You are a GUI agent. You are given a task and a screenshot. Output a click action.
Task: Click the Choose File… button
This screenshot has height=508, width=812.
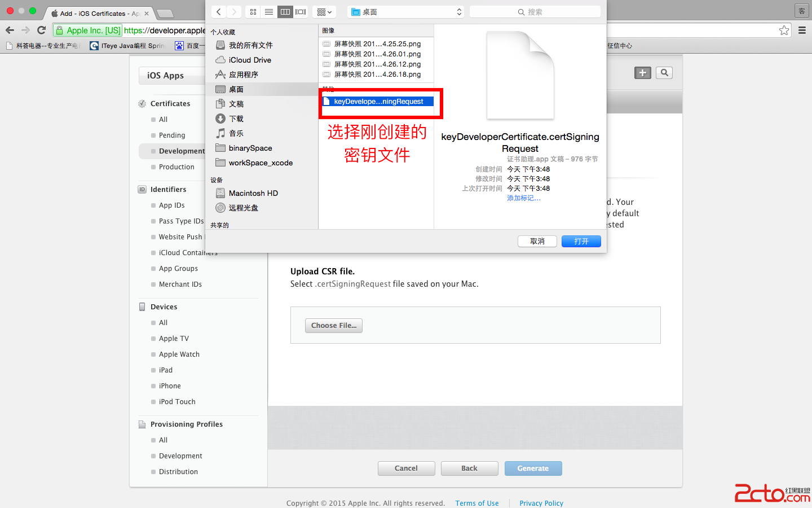tap(334, 326)
